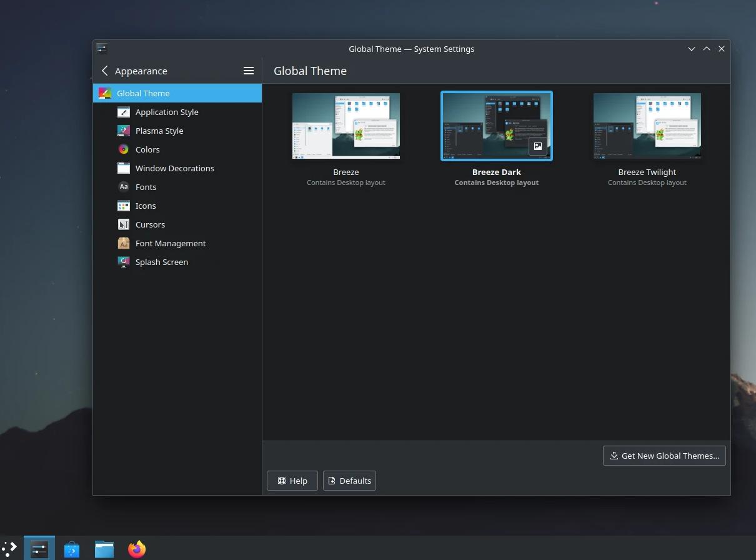Screen dimensions: 756x560
Task: Open the Font Management icon
Action: click(124, 243)
